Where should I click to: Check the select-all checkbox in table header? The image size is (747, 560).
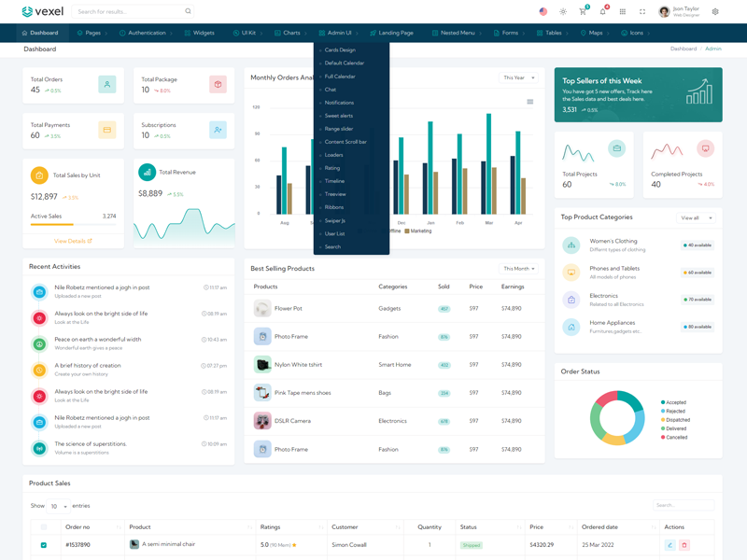pos(44,527)
